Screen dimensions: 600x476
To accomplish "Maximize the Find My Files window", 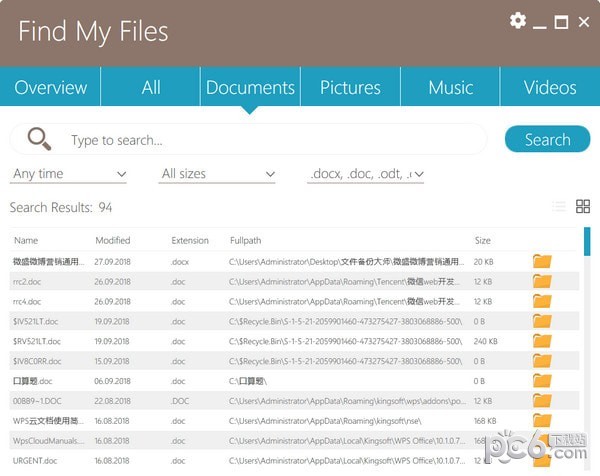I will coord(561,22).
